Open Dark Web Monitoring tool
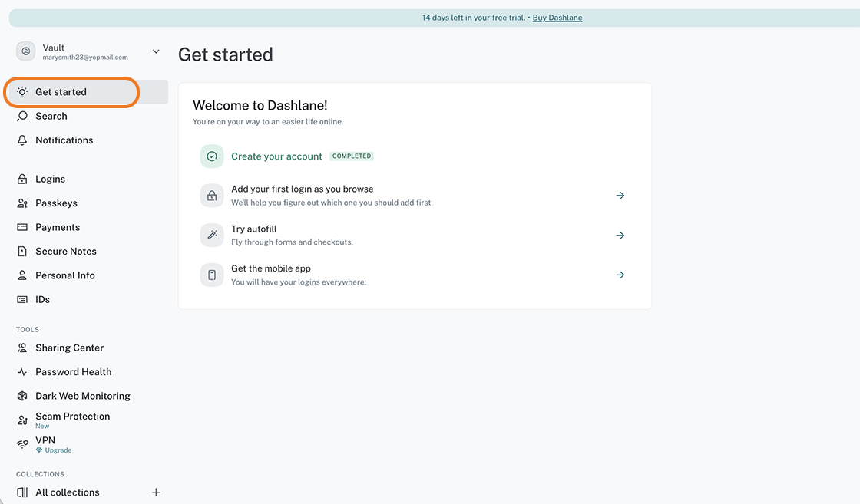 coord(88,396)
